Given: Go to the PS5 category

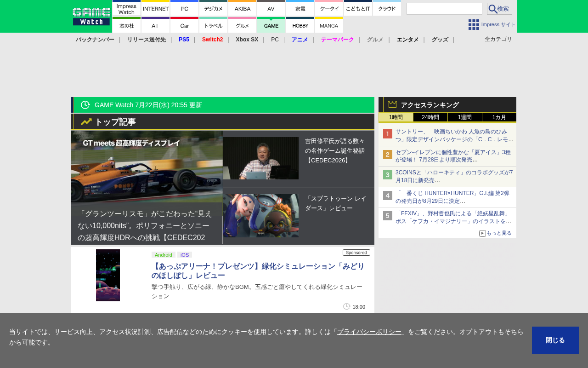Looking at the screenshot, I should (184, 40).
